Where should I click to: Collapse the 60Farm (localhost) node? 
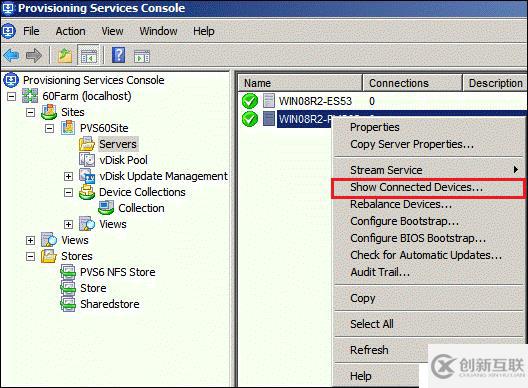[x=11, y=97]
